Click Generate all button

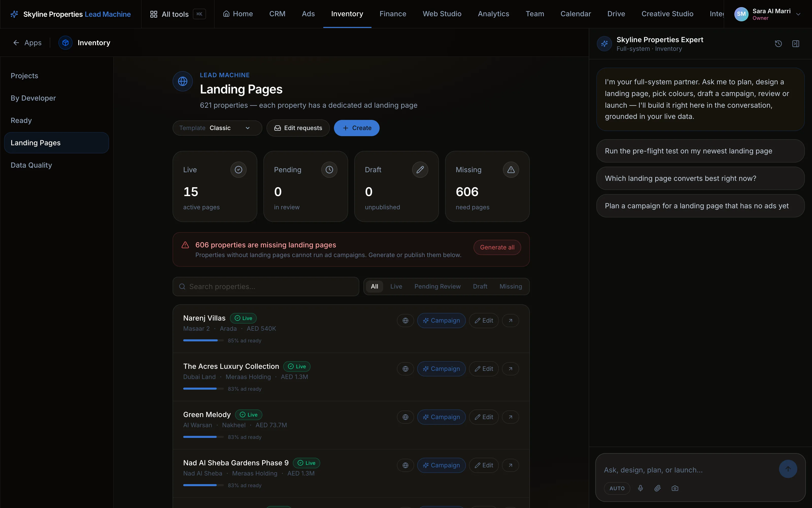pos(497,247)
